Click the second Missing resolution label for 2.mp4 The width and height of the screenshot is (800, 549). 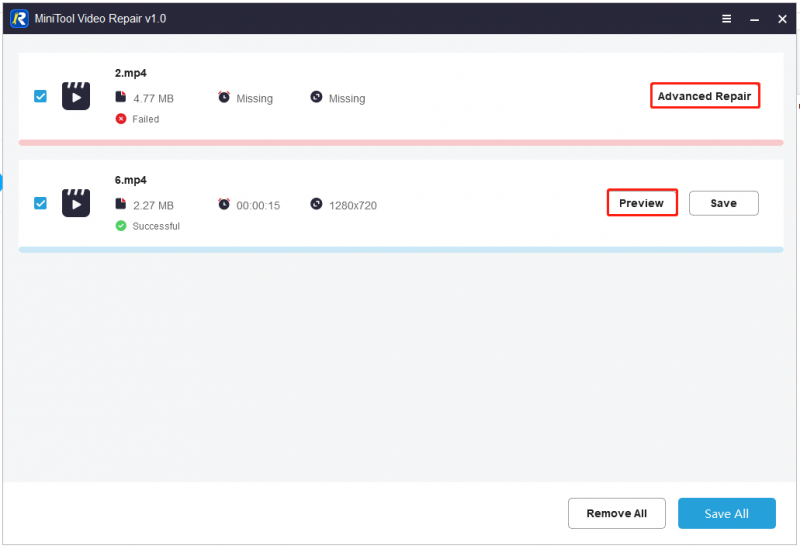[x=347, y=98]
